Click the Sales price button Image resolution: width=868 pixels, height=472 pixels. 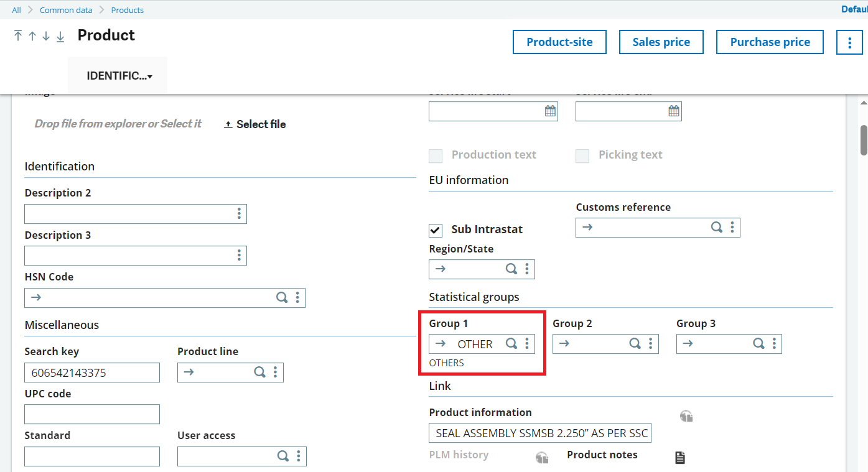[661, 42]
